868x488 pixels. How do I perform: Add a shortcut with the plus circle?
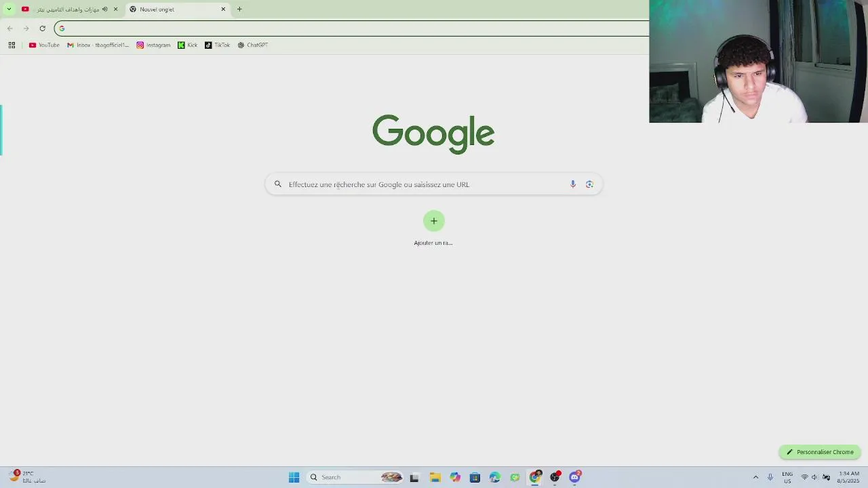point(434,221)
